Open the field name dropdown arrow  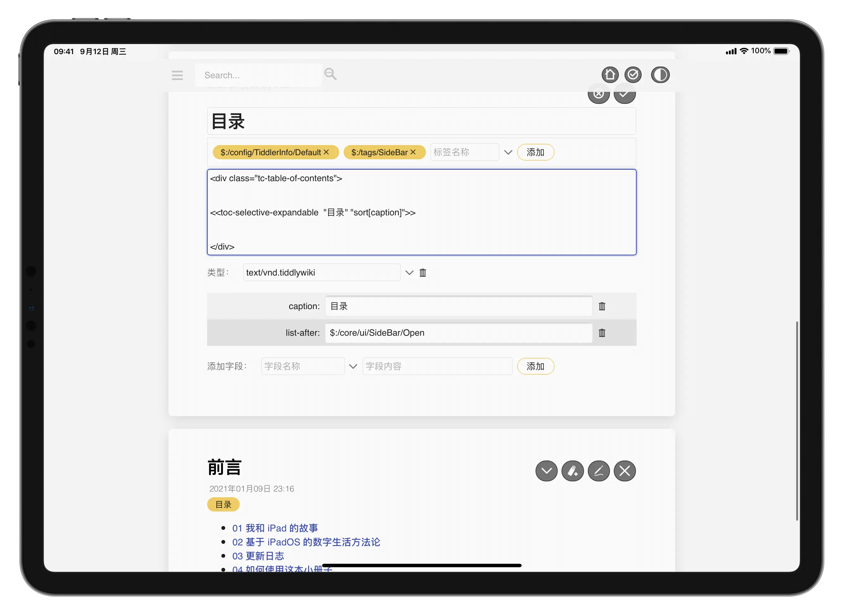(x=353, y=366)
